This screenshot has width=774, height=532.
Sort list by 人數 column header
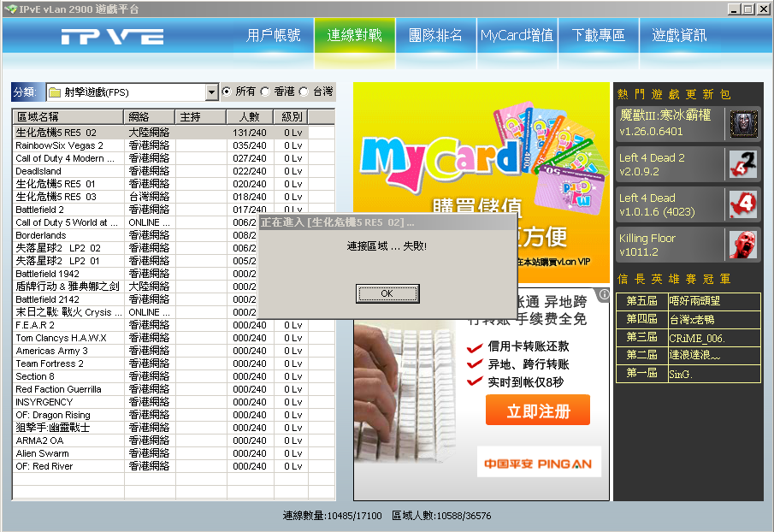[x=249, y=116]
